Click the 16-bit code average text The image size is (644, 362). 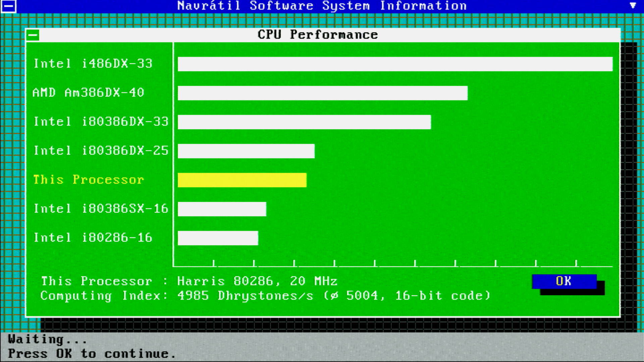coord(407,296)
